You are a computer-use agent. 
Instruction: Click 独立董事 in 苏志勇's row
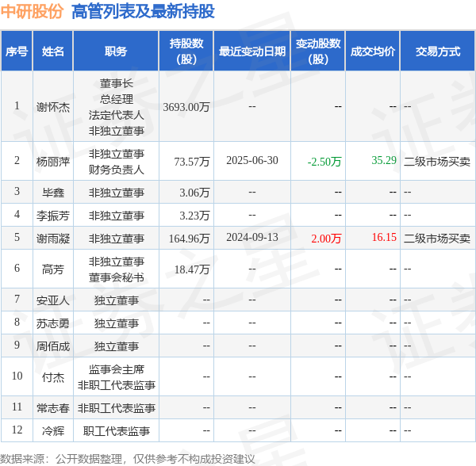117,323
